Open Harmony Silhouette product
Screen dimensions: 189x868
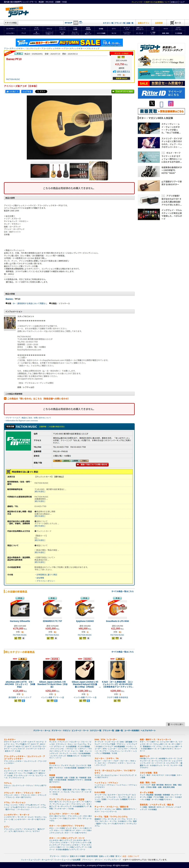pos(20,621)
